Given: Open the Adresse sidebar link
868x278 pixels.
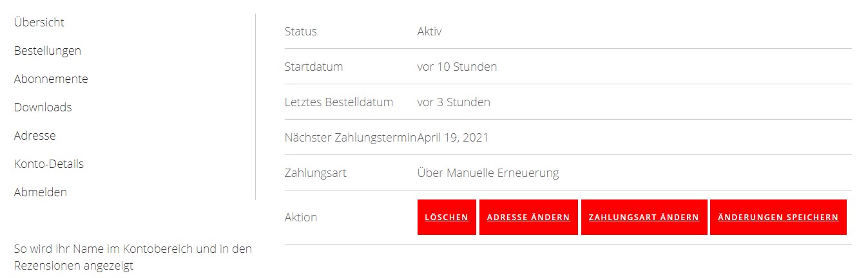Looking at the screenshot, I should pos(35,136).
